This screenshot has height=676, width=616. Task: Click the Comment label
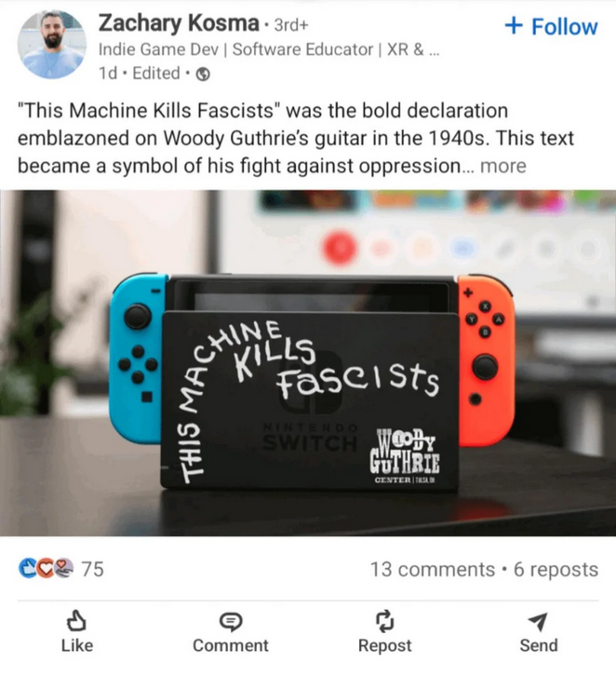(231, 645)
